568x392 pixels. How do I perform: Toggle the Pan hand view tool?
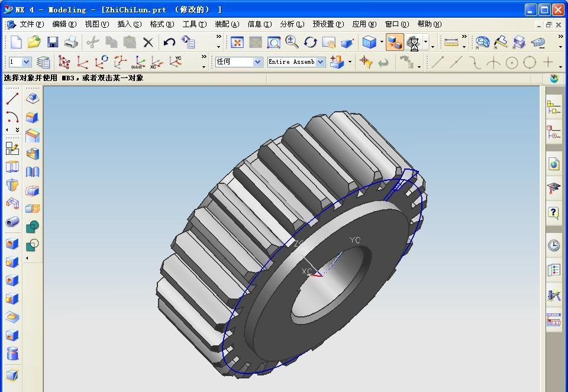pyautogui.click(x=328, y=43)
